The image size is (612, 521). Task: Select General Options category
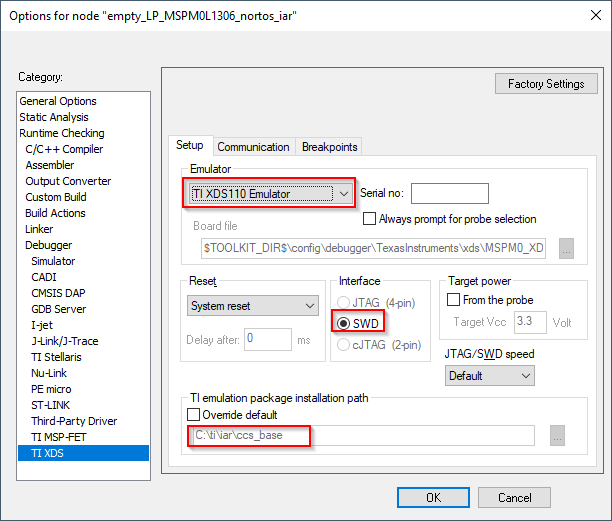tap(58, 101)
